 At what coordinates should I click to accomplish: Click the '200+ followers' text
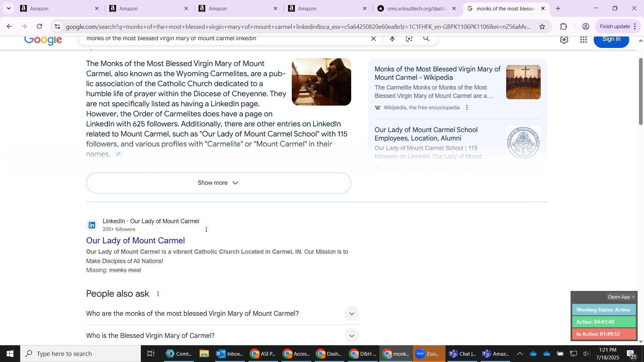(x=119, y=229)
